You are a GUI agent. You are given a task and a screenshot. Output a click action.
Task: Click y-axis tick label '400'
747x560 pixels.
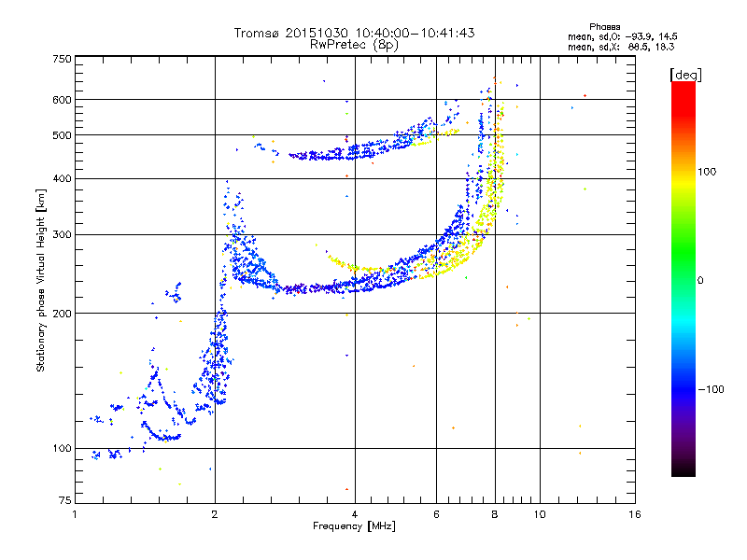62,178
